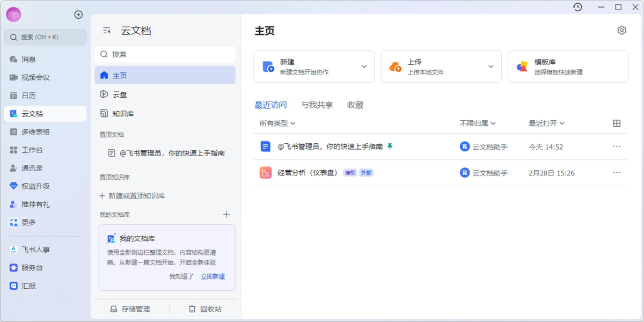Open the 工作台 workbench
The image size is (644, 322).
45,150
